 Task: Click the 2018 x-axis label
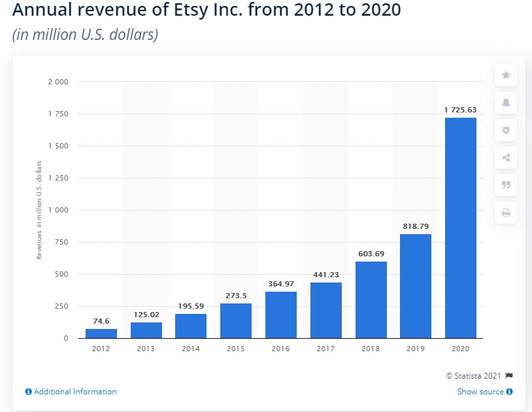click(x=371, y=349)
